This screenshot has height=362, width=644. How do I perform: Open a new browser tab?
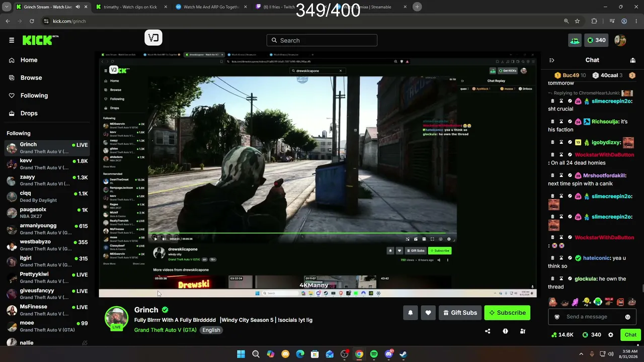pyautogui.click(x=417, y=7)
